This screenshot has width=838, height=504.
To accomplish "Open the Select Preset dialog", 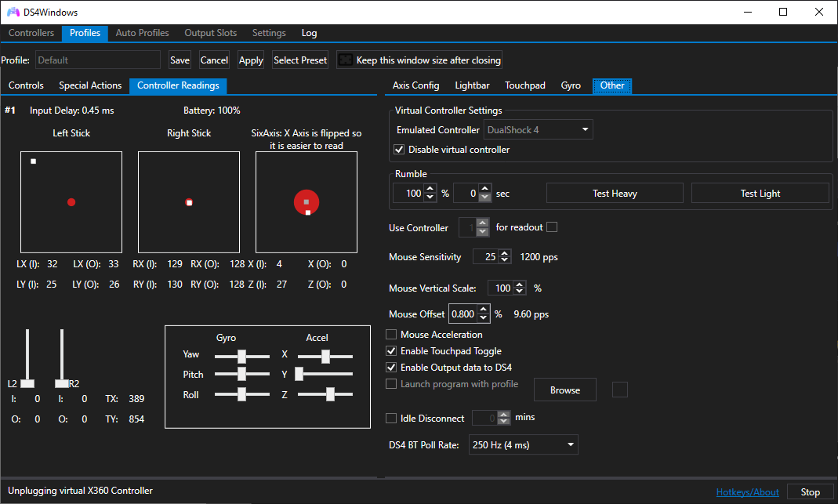I will pos(299,60).
